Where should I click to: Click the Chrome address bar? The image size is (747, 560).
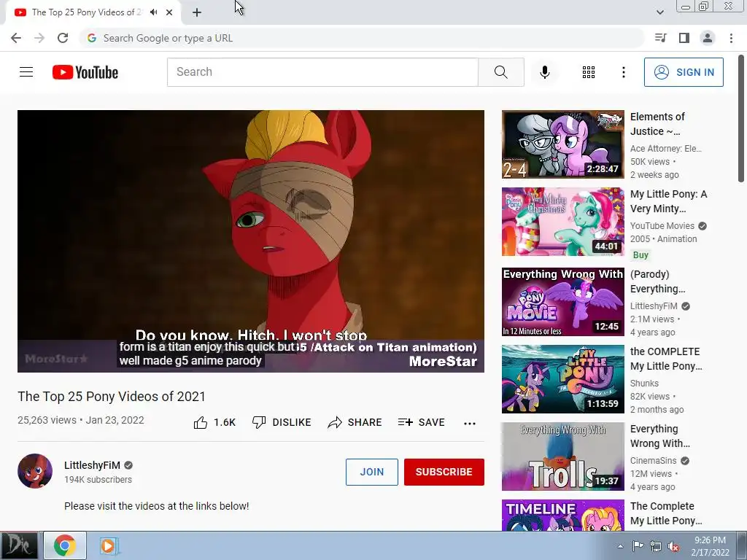pyautogui.click(x=362, y=38)
